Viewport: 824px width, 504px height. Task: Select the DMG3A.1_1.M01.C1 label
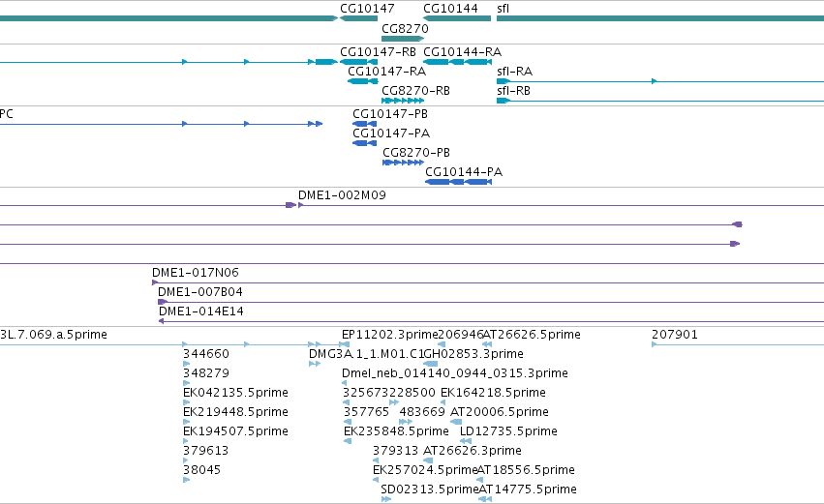[366, 354]
